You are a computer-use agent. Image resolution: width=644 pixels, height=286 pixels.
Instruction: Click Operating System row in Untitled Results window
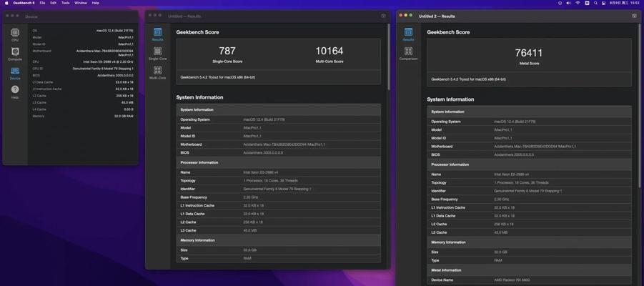(278, 119)
